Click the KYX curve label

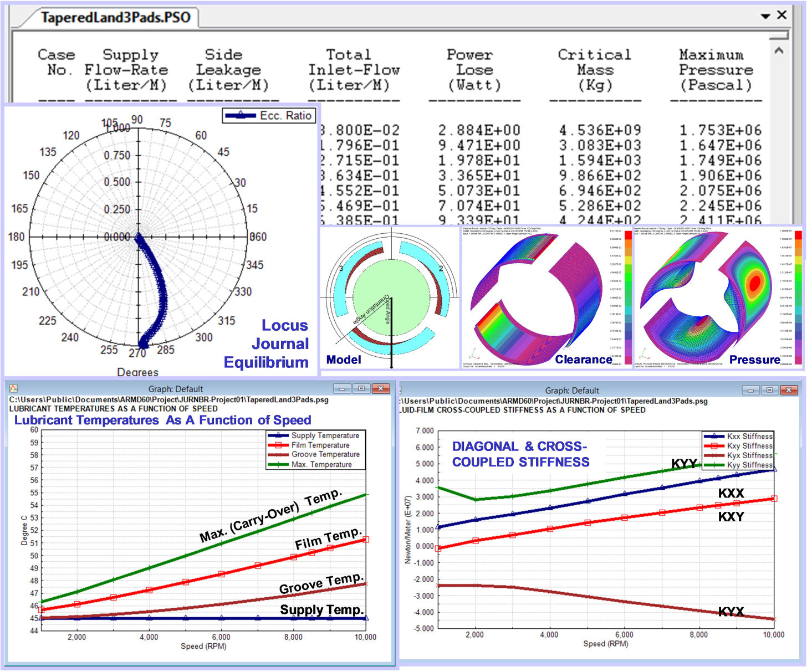pos(731,612)
